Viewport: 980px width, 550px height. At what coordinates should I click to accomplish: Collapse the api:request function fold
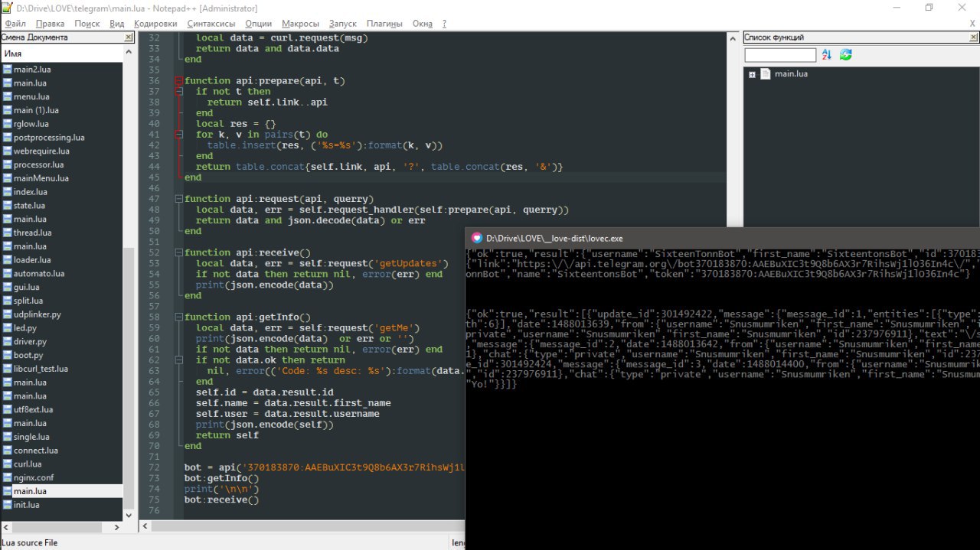pyautogui.click(x=178, y=199)
